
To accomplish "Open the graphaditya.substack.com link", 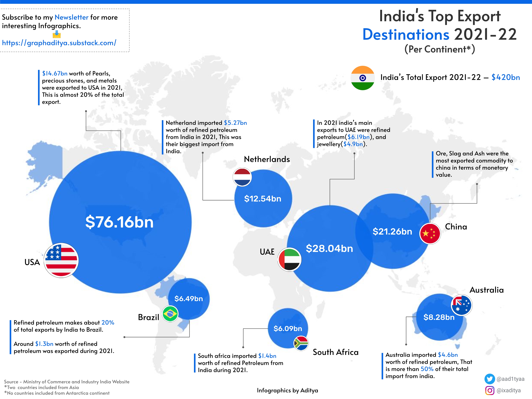I will coord(59,43).
